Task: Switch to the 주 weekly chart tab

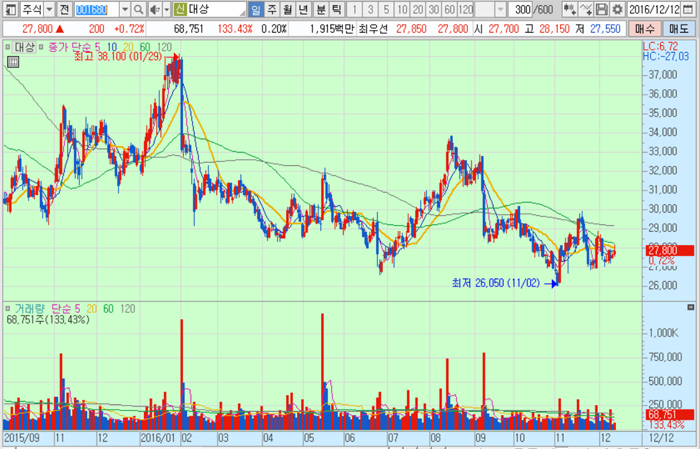Action: (x=272, y=9)
